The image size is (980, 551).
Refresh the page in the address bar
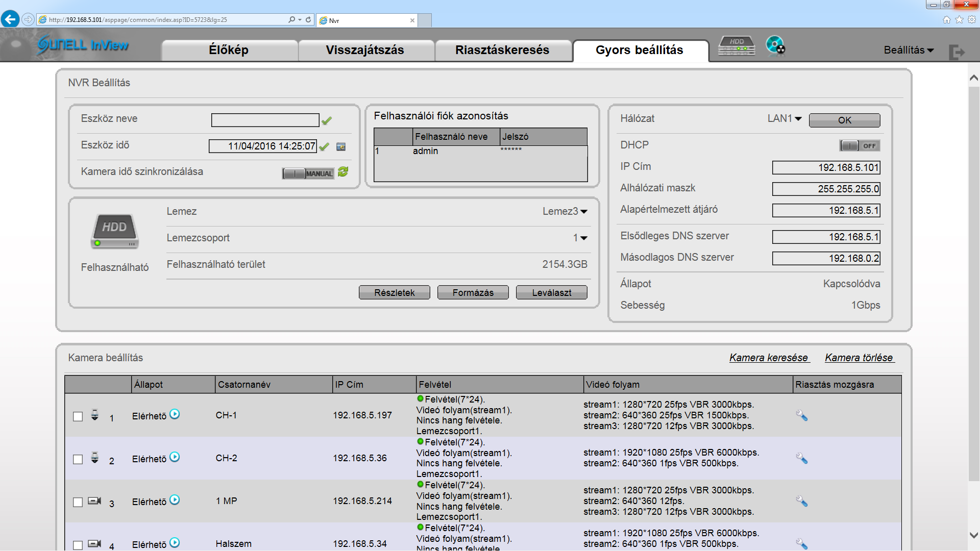[x=308, y=20]
